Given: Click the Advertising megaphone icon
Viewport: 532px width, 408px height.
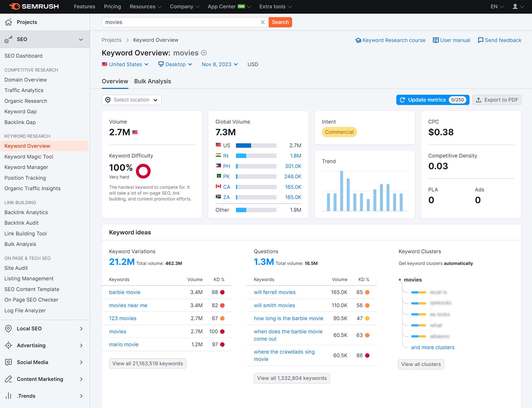Looking at the screenshot, I should point(8,345).
